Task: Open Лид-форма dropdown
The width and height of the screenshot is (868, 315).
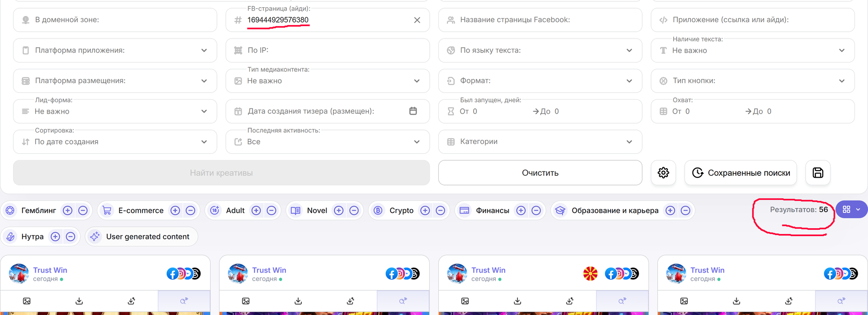Action: 115,111
